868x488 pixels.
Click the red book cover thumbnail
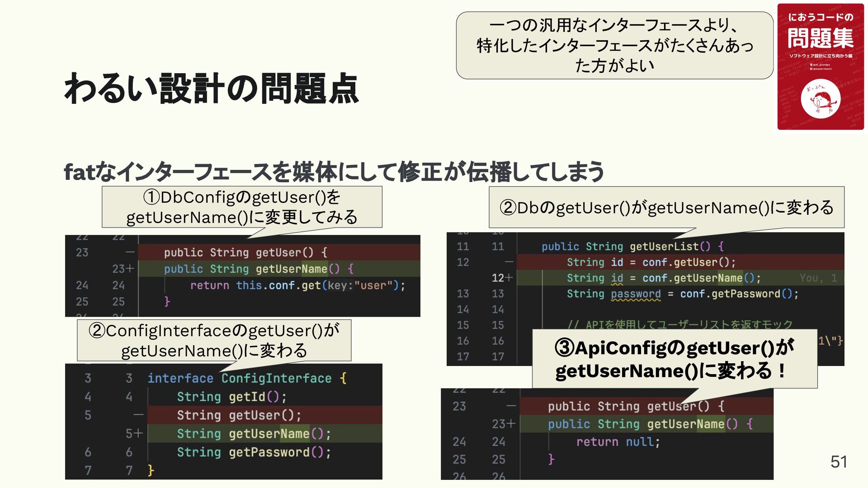pyautogui.click(x=820, y=66)
